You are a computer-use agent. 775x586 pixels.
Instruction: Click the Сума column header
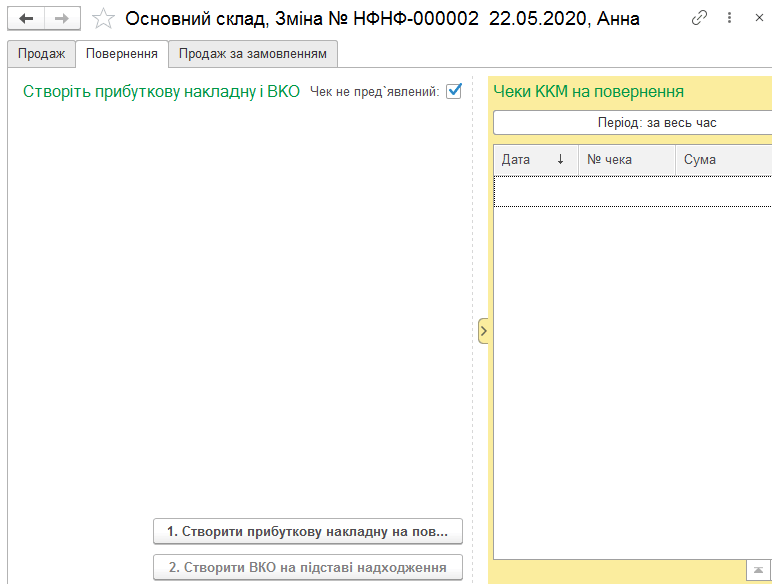[724, 160]
